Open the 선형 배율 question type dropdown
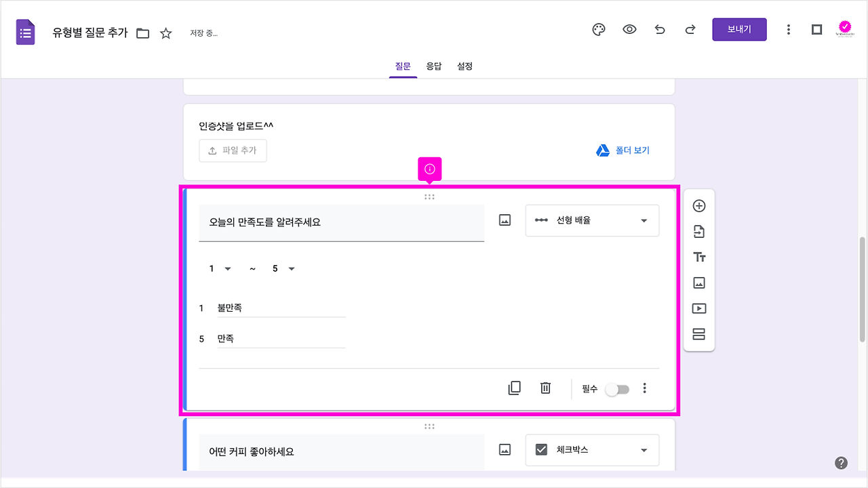 (591, 220)
